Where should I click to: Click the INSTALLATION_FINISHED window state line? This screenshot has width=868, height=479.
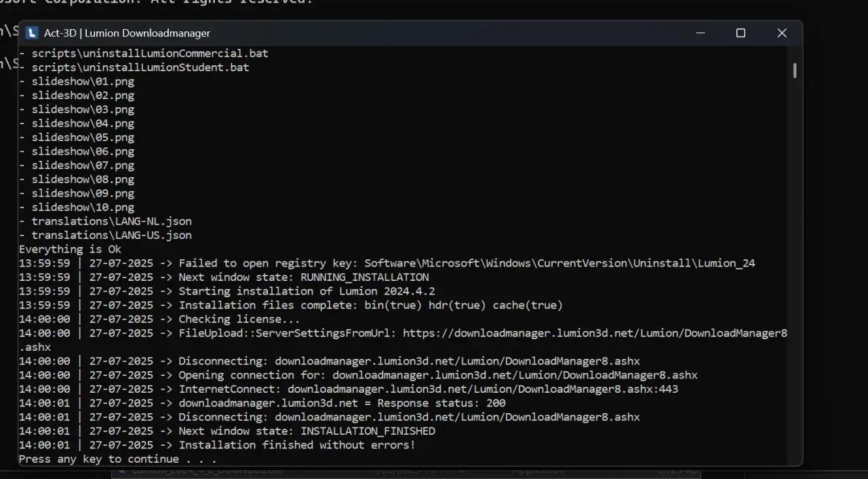(227, 431)
